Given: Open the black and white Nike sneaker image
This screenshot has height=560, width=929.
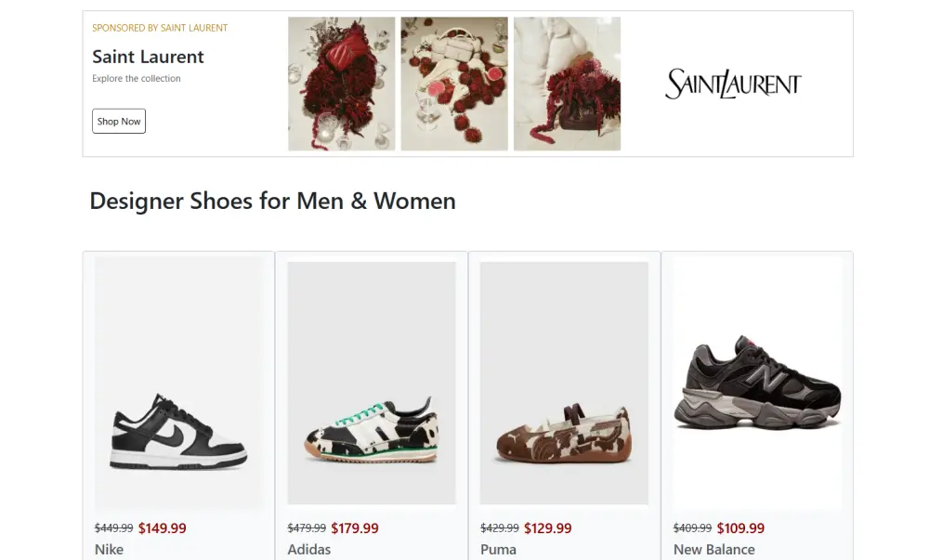Looking at the screenshot, I should [178, 383].
